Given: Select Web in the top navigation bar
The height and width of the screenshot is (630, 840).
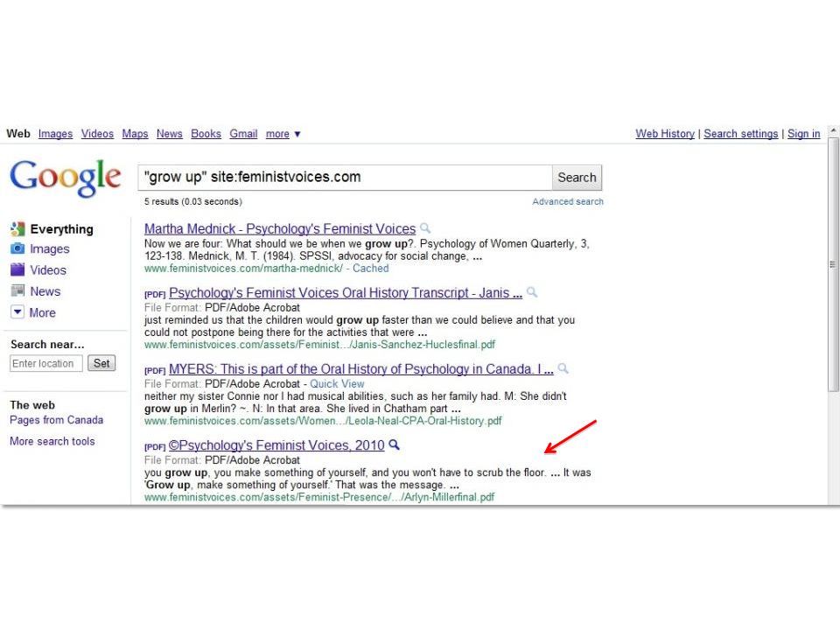Looking at the screenshot, I should click(x=18, y=133).
